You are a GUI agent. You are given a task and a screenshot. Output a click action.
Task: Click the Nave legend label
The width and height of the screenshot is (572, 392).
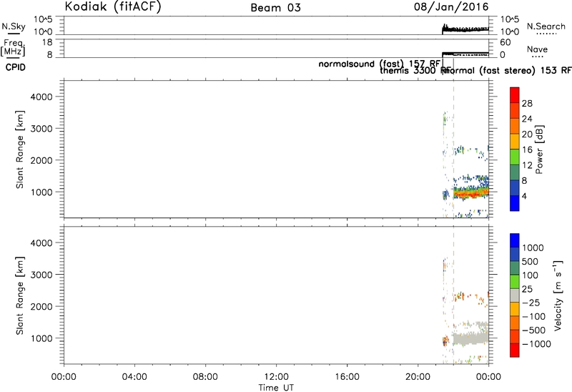[537, 49]
